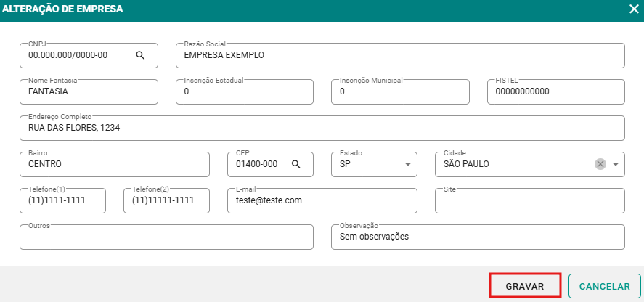
Task: Click the Endereço Completo field
Action: coord(322,128)
